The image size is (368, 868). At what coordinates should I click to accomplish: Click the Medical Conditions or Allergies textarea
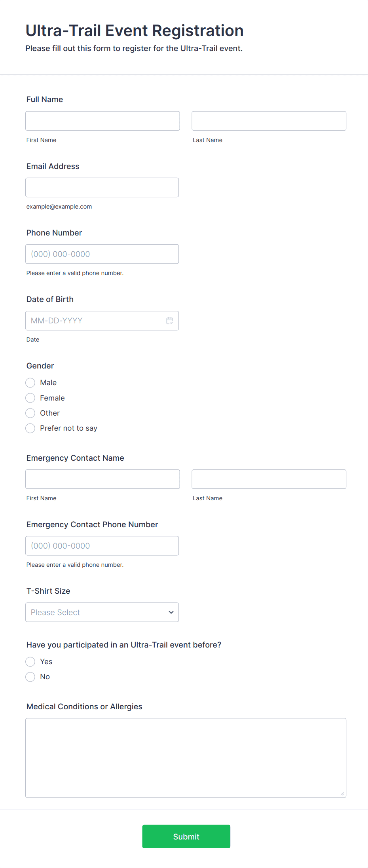[186, 758]
